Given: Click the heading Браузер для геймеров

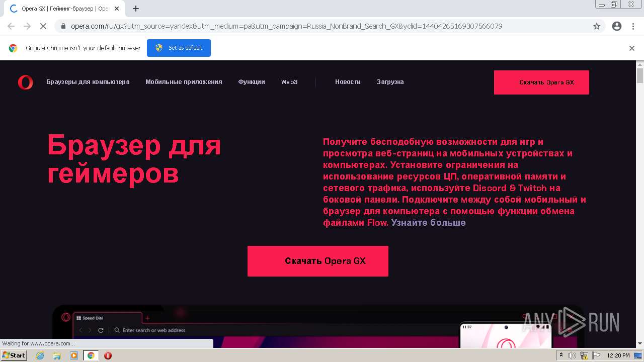Looking at the screenshot, I should click(x=134, y=159).
